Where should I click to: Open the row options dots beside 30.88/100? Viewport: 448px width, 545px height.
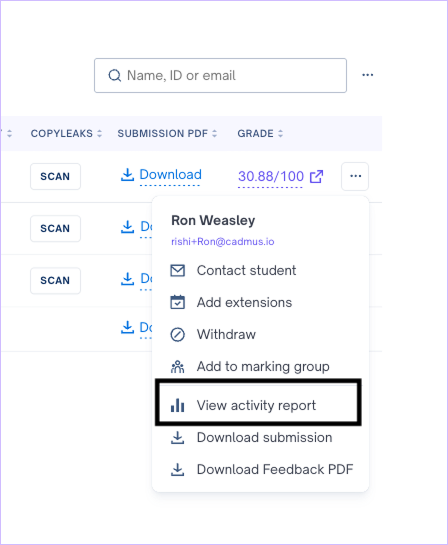coord(355,176)
